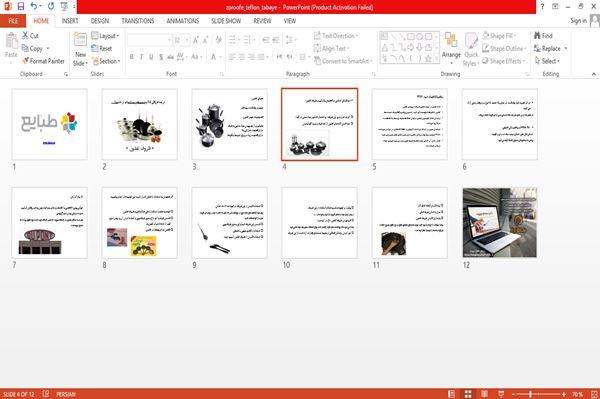The image size is (600, 399).
Task: Switch to Normal view in status bar
Action: [452, 394]
